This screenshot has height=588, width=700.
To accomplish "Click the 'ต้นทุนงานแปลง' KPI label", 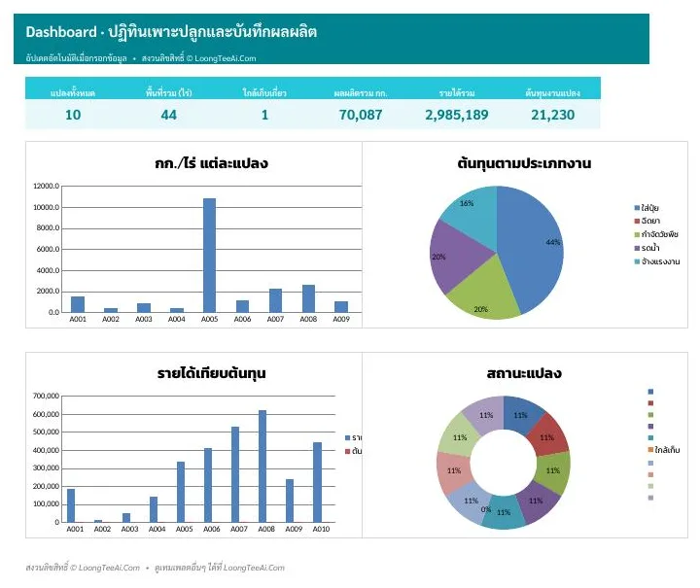I will click(x=552, y=92).
